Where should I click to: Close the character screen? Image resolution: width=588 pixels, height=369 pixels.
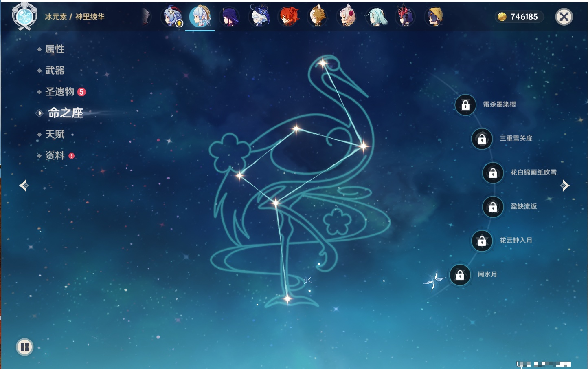(x=564, y=17)
